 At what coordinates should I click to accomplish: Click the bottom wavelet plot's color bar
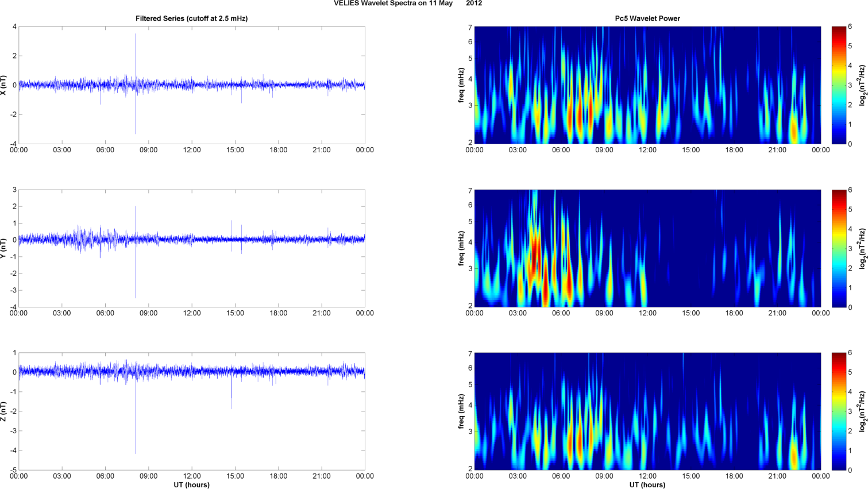tap(839, 411)
